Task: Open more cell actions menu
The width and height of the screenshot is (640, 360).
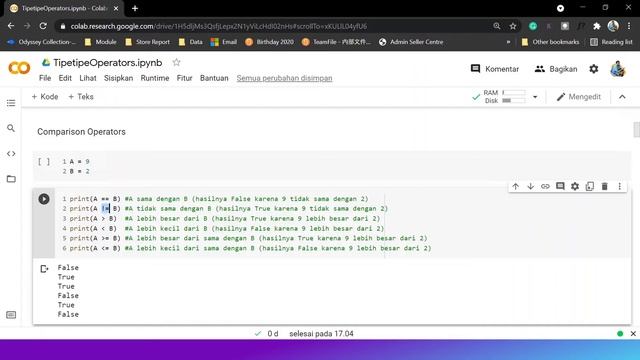Action: point(620,187)
